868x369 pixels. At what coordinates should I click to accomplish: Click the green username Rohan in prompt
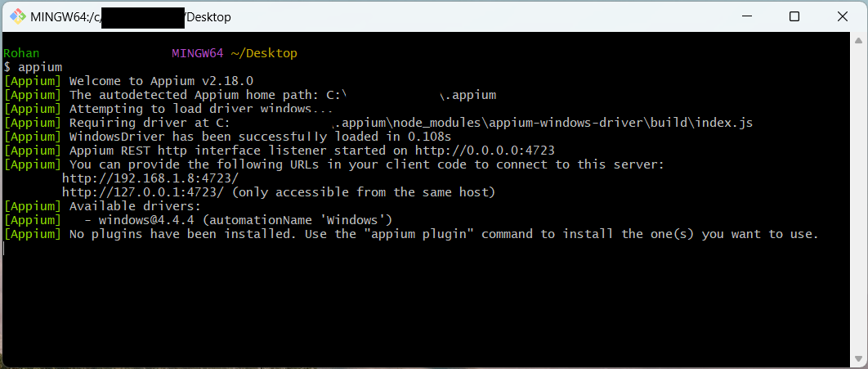pos(21,53)
